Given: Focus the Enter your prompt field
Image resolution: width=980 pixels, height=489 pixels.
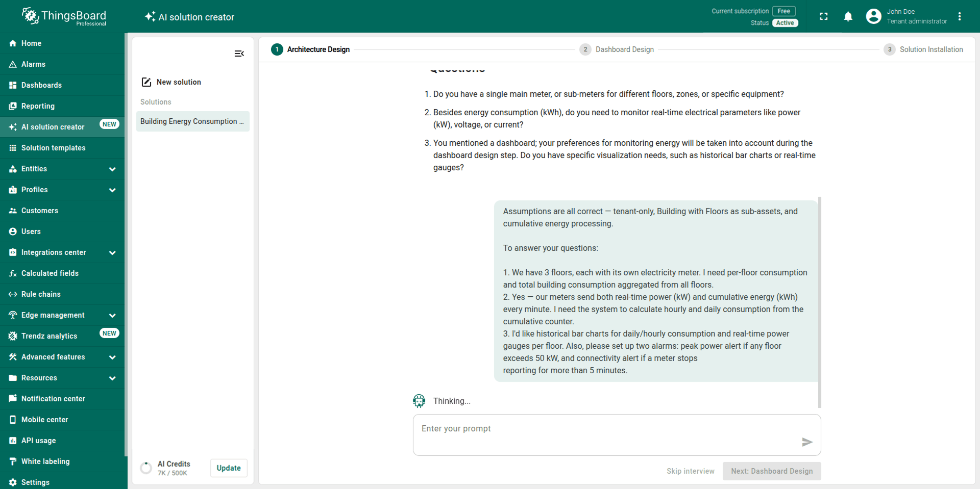Looking at the screenshot, I should (x=607, y=434).
